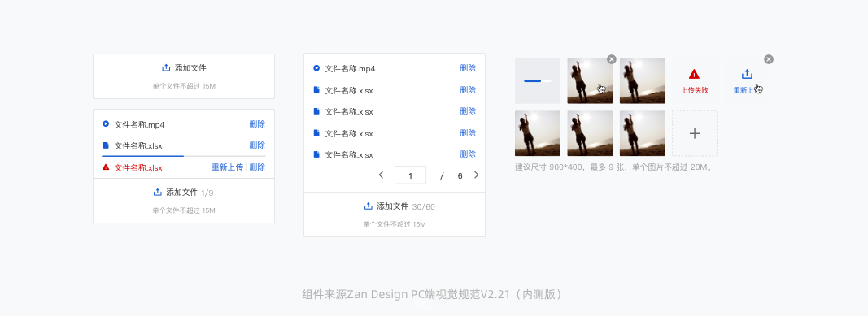Click the 文件名称.mp4 name in the paginated list
Viewport: 868px width, 316px height.
tap(350, 68)
